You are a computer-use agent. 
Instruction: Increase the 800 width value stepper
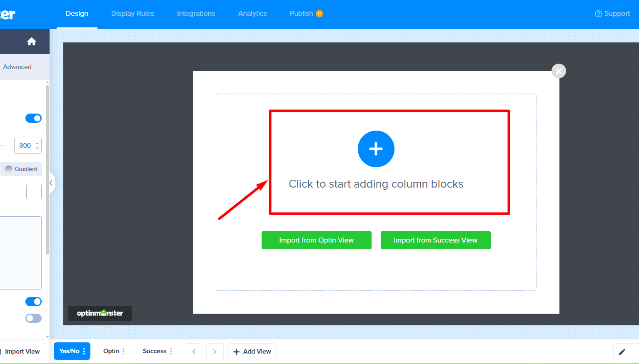[37, 143]
